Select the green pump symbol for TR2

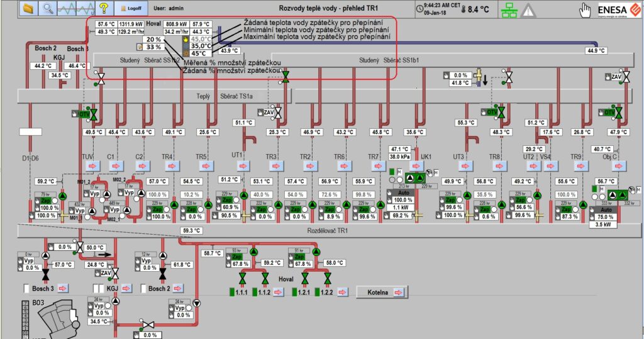(312, 204)
